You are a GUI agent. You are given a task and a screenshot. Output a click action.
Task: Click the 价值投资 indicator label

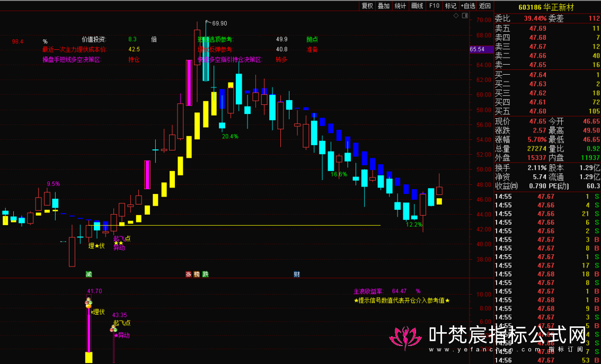(94, 39)
